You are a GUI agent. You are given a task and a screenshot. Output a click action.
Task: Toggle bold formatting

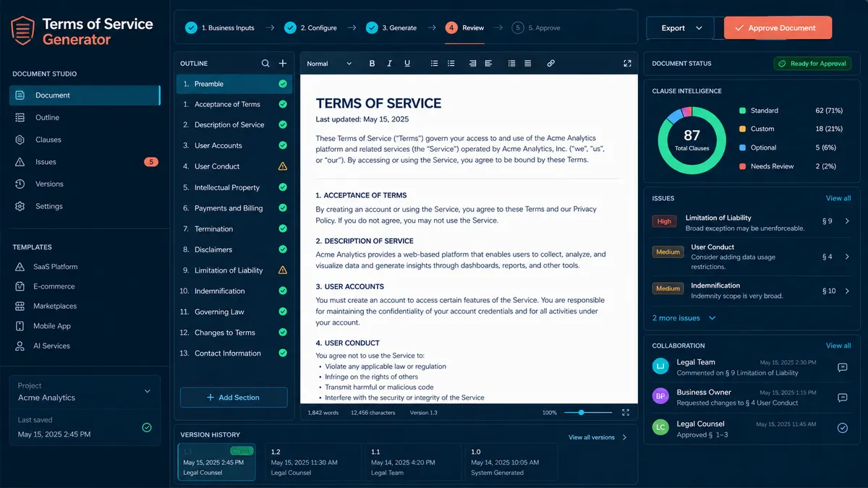pyautogui.click(x=373, y=64)
